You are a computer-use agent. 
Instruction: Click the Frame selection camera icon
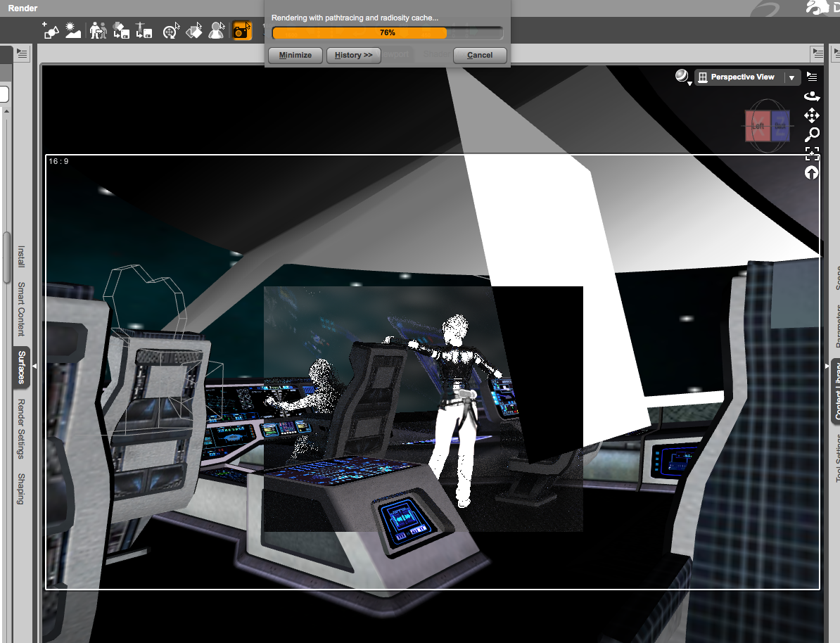(812, 154)
